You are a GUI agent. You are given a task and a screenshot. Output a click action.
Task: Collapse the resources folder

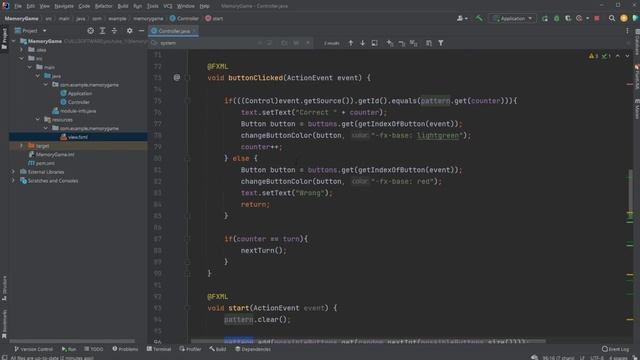pyautogui.click(x=38, y=120)
